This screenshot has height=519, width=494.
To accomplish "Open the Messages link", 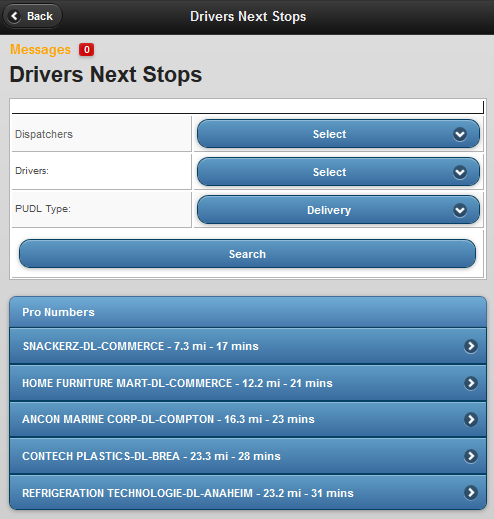I will coord(40,50).
